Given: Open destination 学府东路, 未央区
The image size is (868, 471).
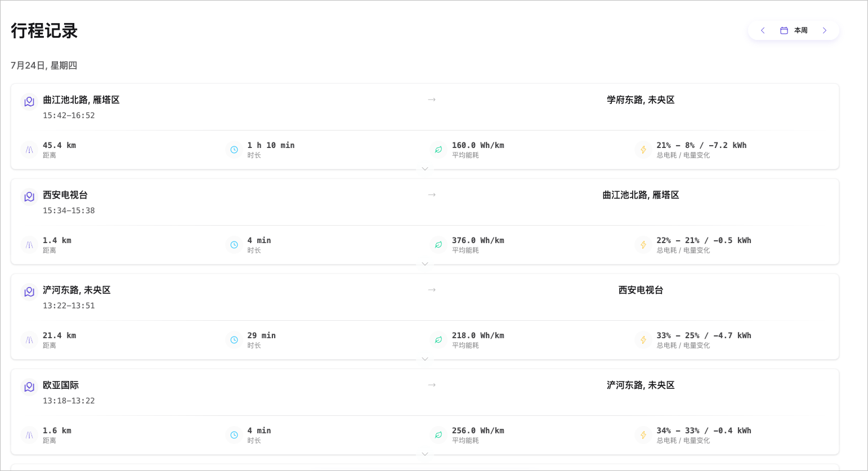Looking at the screenshot, I should pyautogui.click(x=641, y=100).
